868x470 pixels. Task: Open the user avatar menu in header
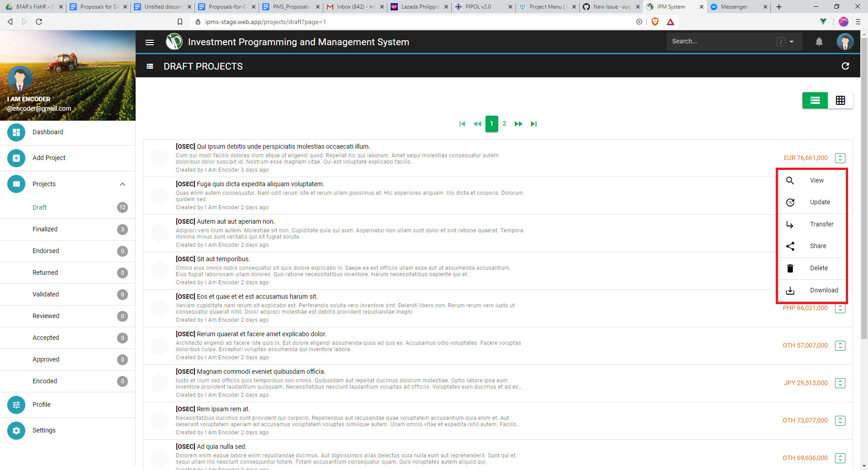click(x=845, y=42)
